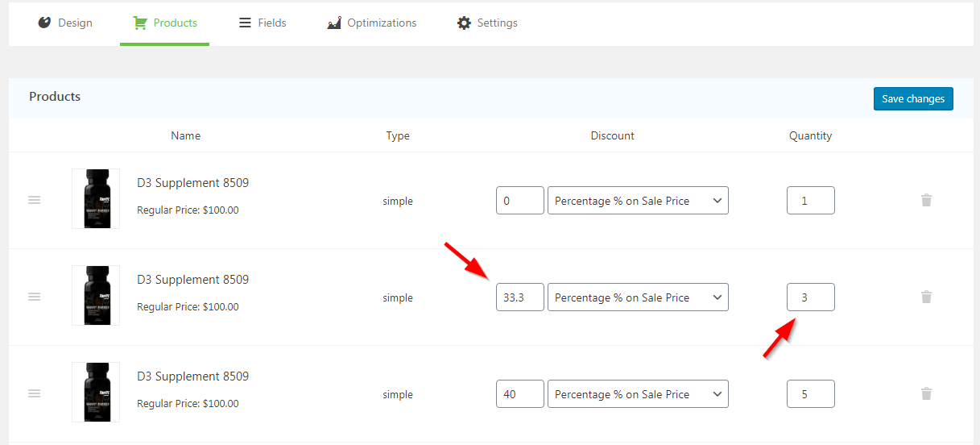Expand discount type dropdown in first row
Image resolution: width=980 pixels, height=445 pixels.
coord(638,201)
